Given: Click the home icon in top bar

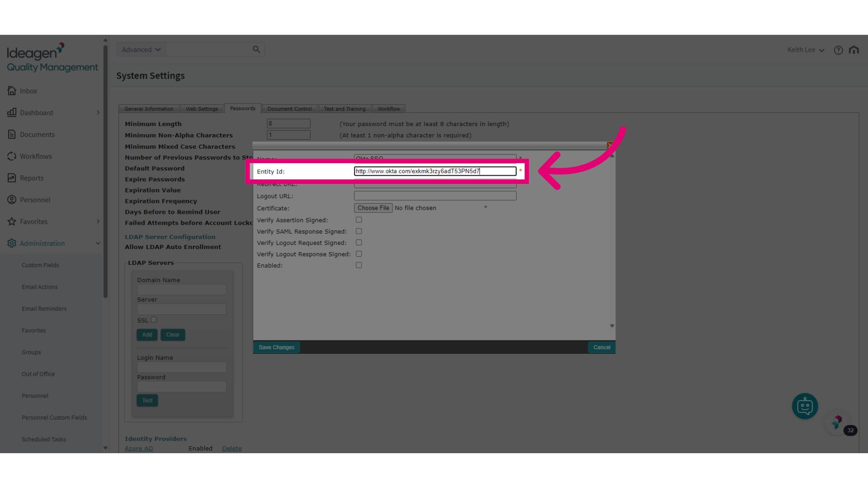Looking at the screenshot, I should (854, 50).
